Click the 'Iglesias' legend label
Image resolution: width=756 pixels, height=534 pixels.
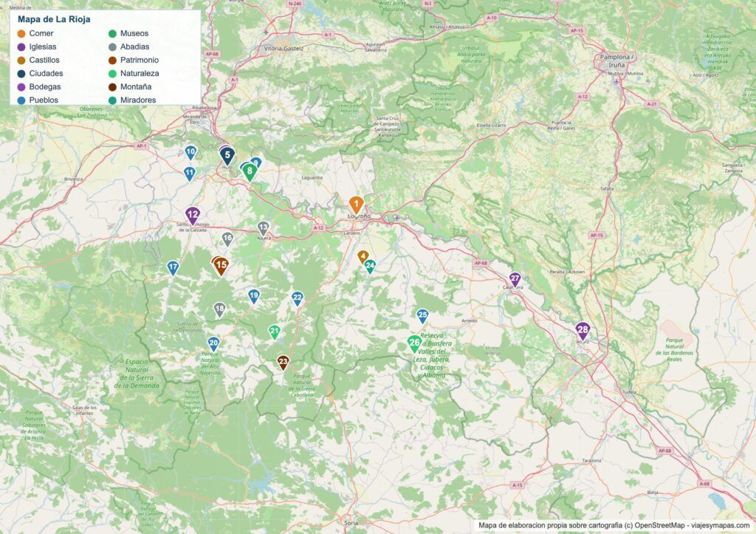43,47
